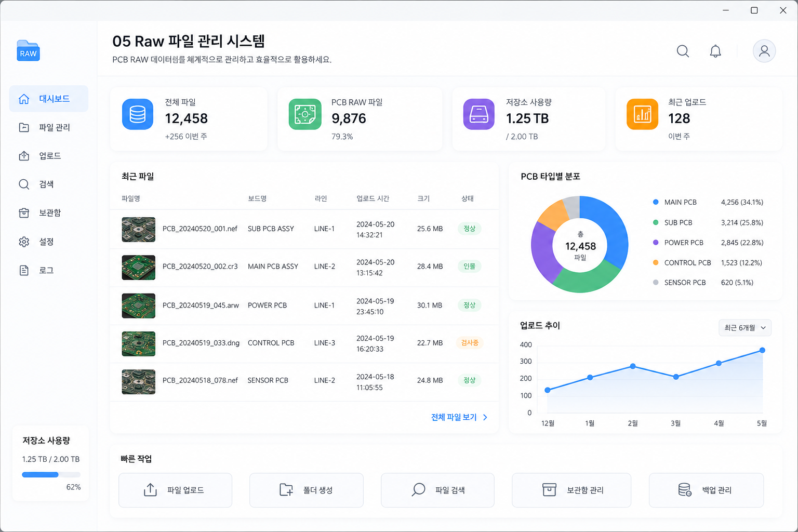Click PCB_20240519_045.arw file name
The height and width of the screenshot is (532, 798).
tap(201, 305)
